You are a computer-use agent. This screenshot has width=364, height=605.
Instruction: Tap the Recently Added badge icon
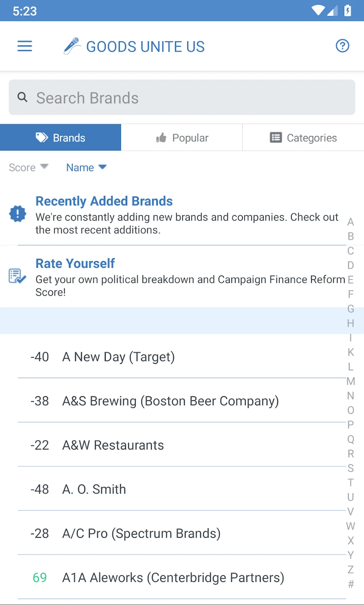tap(18, 214)
